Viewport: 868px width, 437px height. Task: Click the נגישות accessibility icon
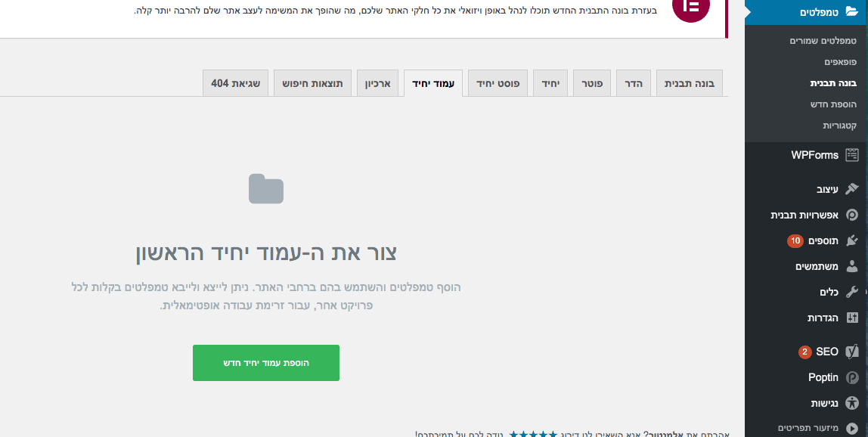(852, 403)
